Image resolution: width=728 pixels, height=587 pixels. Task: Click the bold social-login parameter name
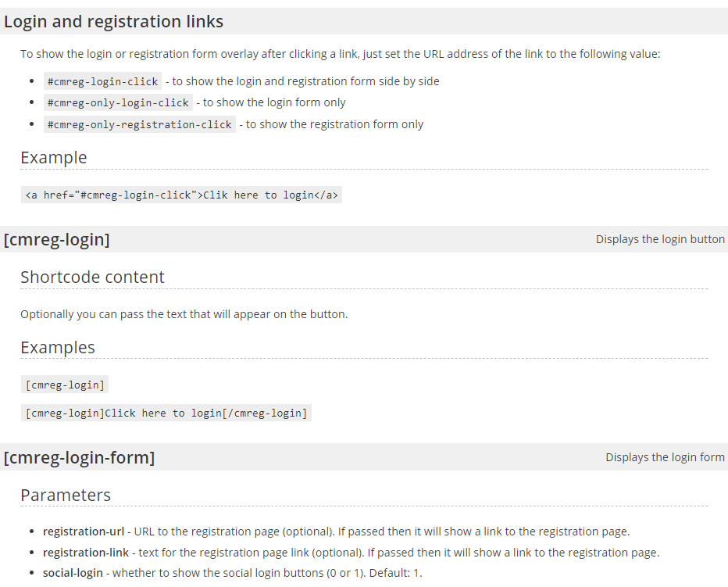point(73,573)
